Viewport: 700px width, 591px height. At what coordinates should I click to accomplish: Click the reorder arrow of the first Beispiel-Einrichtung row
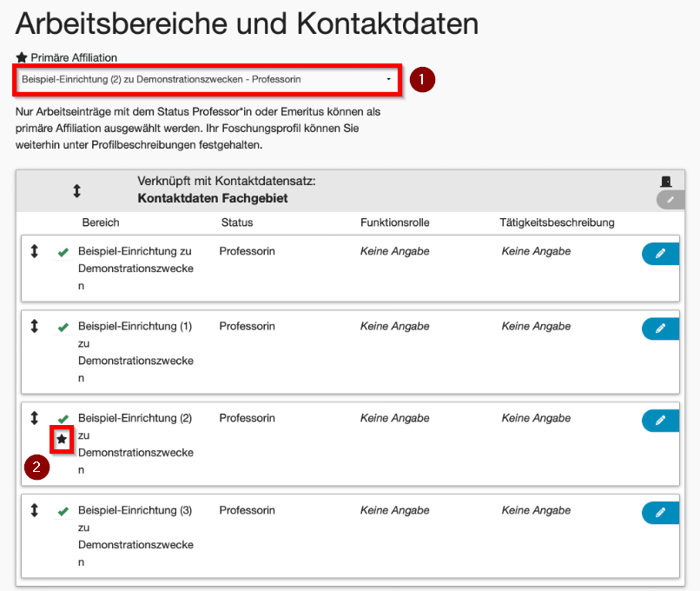tap(35, 251)
